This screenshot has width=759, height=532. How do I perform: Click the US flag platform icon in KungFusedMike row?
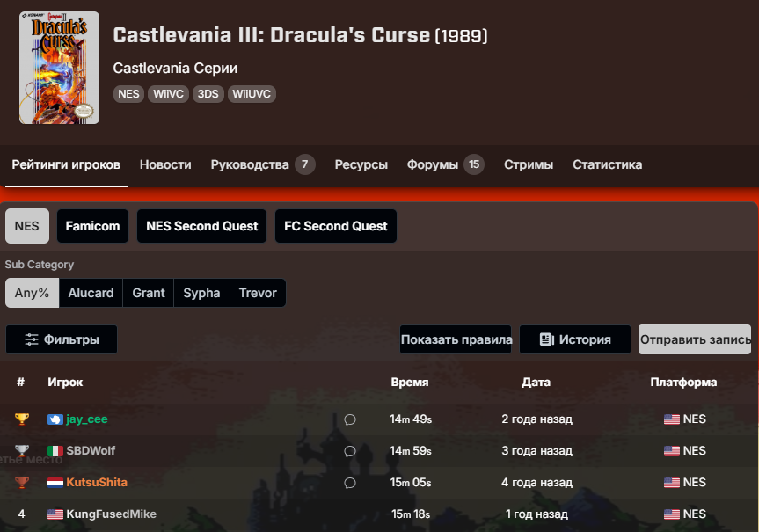tap(672, 514)
